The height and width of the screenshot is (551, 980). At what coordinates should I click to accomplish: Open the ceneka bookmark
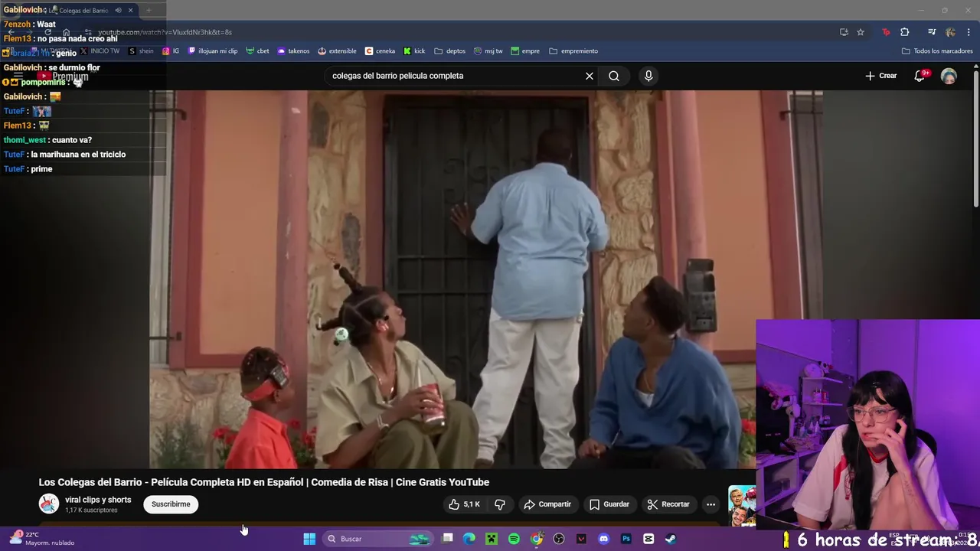coord(381,51)
